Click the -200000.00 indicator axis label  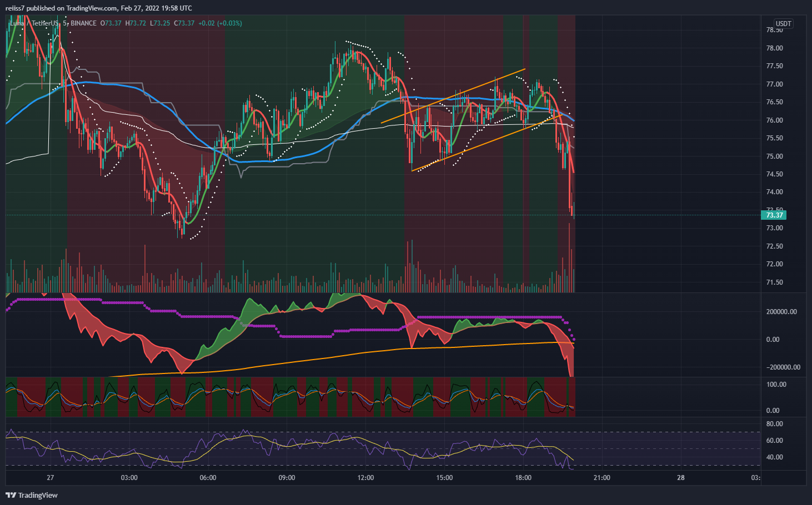(x=783, y=367)
